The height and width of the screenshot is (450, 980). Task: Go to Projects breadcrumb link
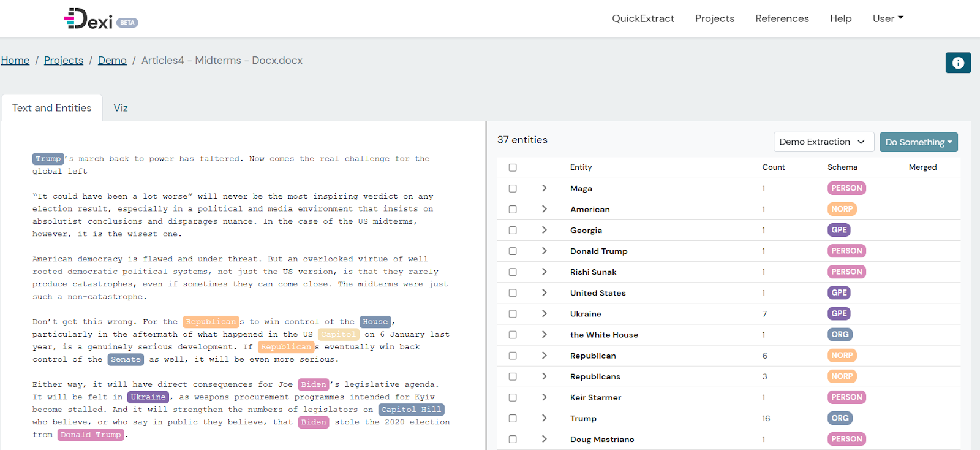point(64,60)
